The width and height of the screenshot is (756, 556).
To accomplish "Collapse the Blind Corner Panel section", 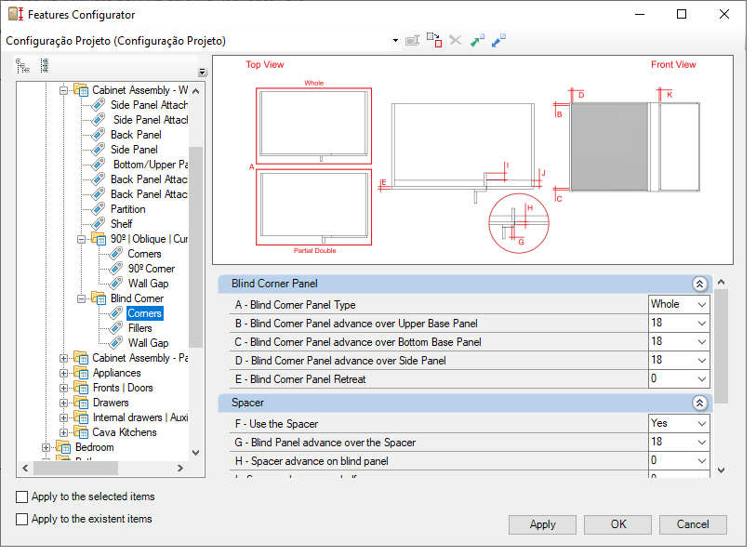I will pos(699,284).
